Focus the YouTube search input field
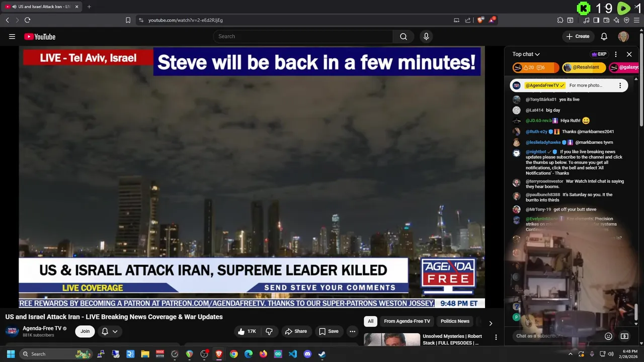Image resolution: width=644 pixels, height=362 pixels. [303, 36]
